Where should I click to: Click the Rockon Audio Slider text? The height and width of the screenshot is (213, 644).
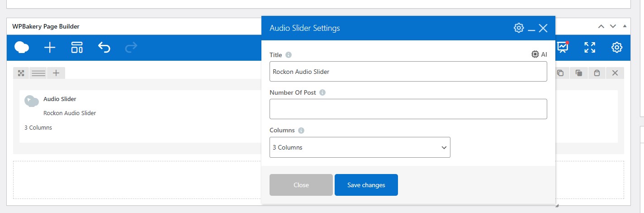coord(70,113)
